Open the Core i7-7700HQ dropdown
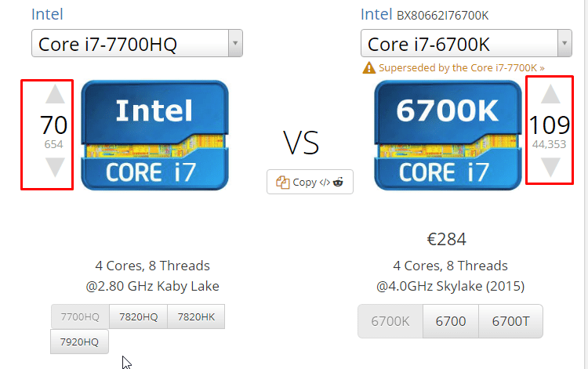 137,44
